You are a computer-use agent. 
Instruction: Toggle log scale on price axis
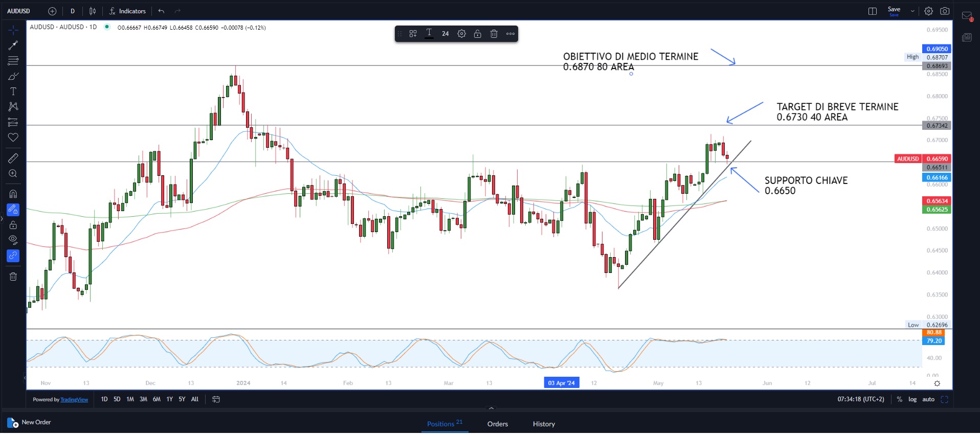tap(912, 399)
